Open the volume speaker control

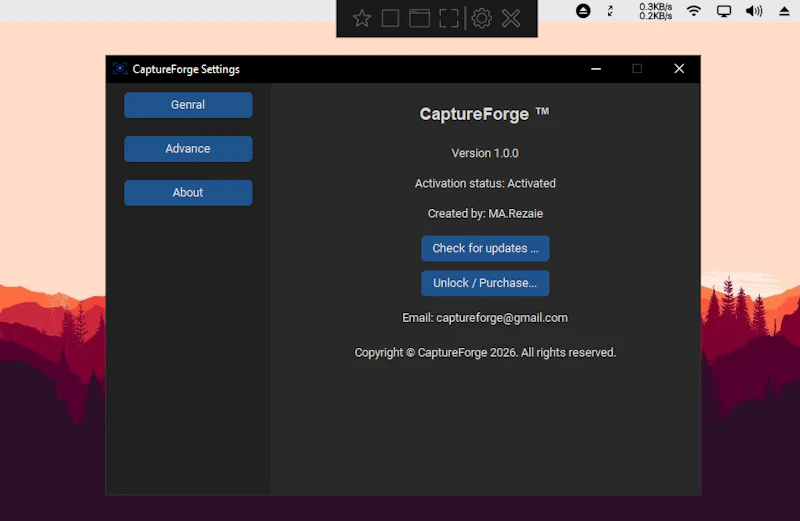(x=754, y=11)
